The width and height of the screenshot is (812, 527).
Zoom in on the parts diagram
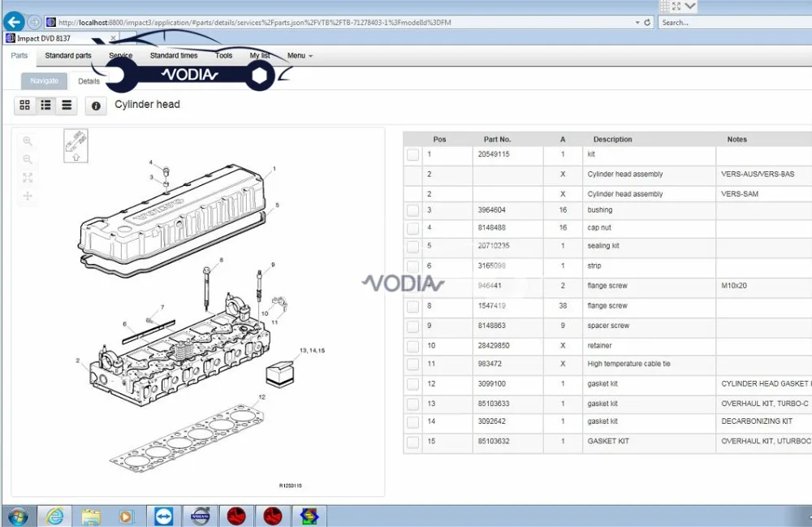28,140
